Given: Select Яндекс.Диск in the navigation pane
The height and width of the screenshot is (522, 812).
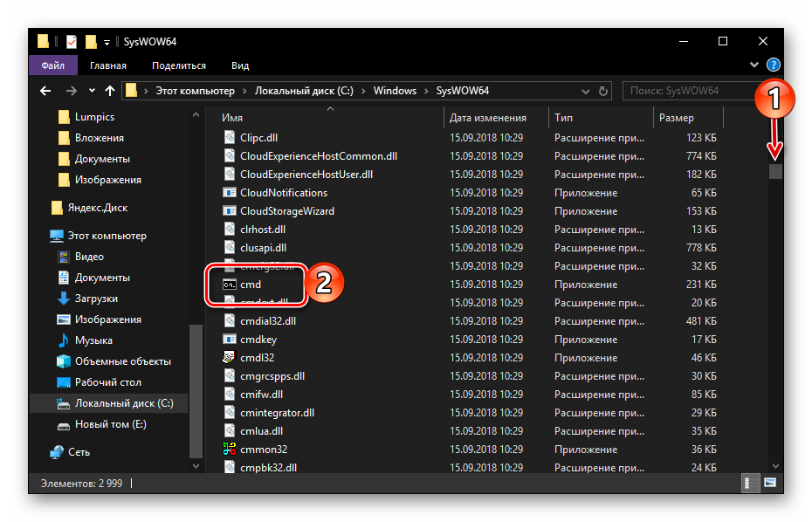Looking at the screenshot, I should coord(89,208).
